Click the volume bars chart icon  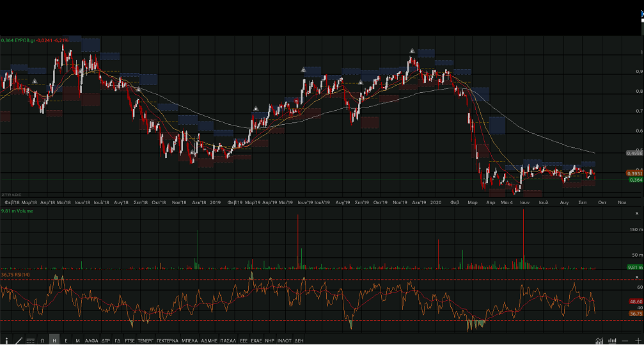click(x=612, y=341)
